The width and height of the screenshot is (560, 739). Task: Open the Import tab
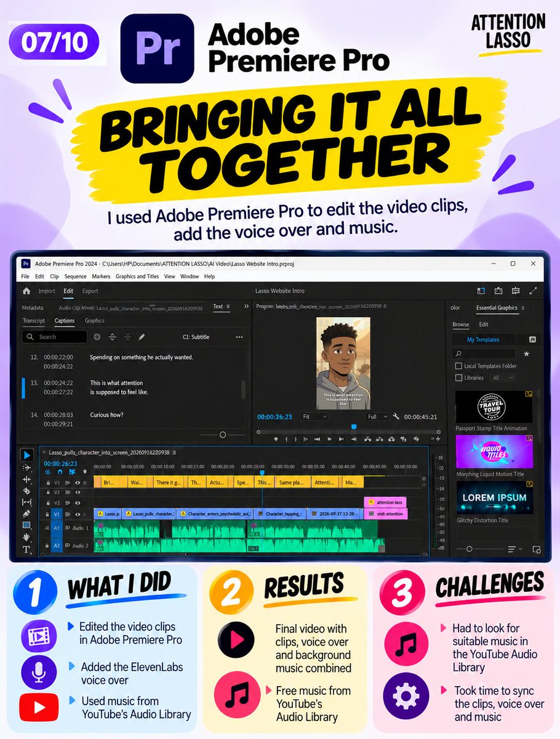(47, 291)
